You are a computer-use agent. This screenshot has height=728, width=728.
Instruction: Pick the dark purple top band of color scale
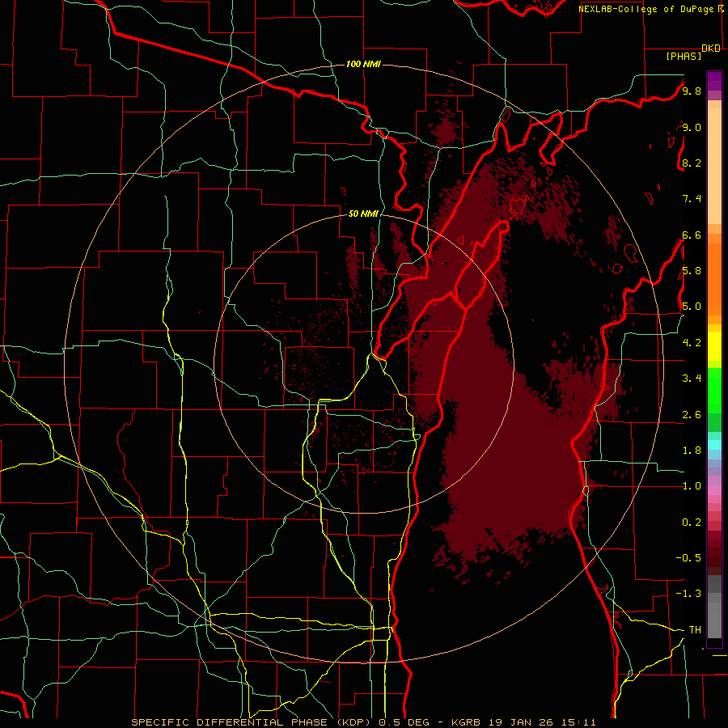point(714,81)
